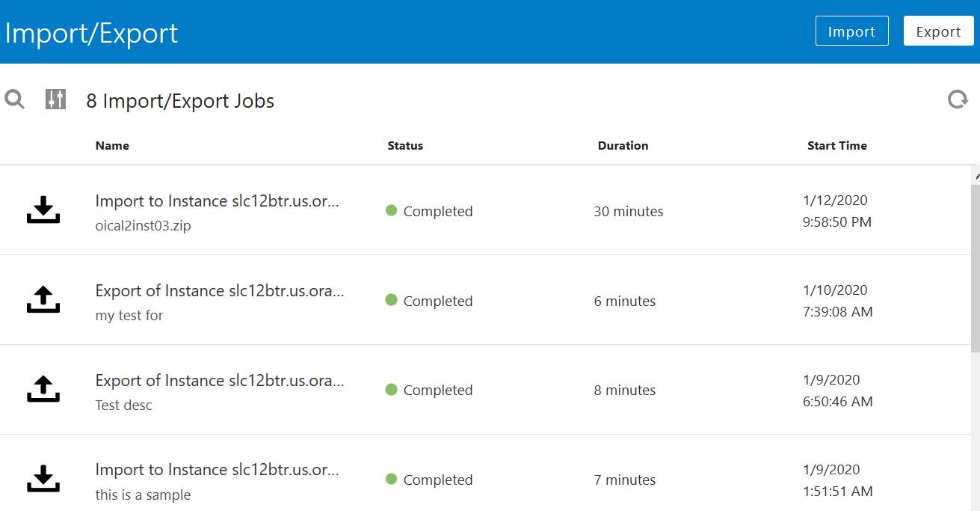This screenshot has width=980, height=511.
Task: Click the import icon beside oical2inst03.zip
Action: coord(43,209)
